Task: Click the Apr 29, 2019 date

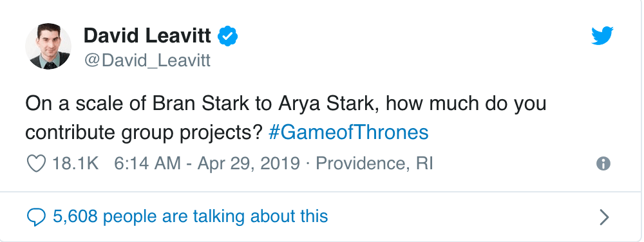Action: 249,163
